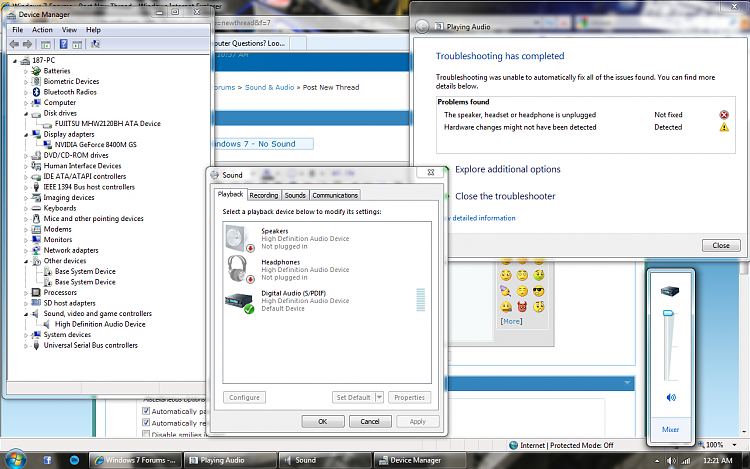Open the Action menu in Device Manager

[x=42, y=30]
